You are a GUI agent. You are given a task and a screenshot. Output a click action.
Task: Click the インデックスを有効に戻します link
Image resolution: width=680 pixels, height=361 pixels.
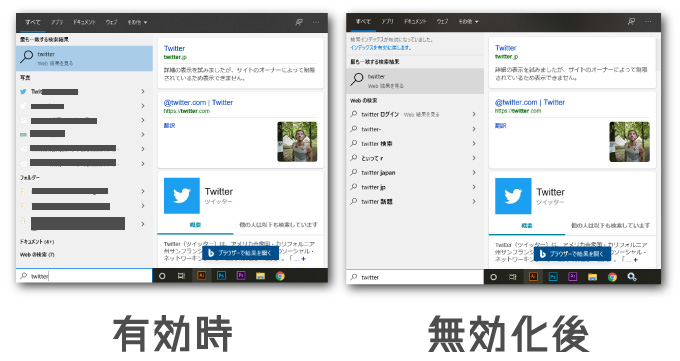[x=381, y=48]
